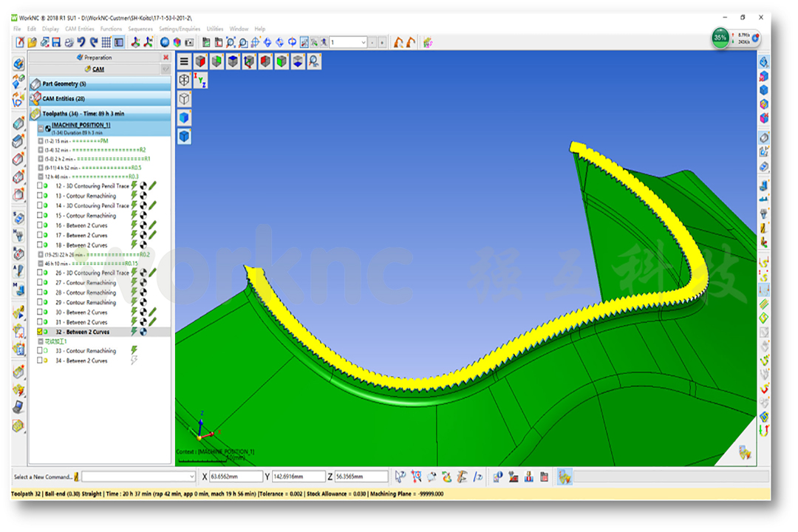Click the zoom previous magnifier view icon
The image size is (798, 532).
coord(314,61)
